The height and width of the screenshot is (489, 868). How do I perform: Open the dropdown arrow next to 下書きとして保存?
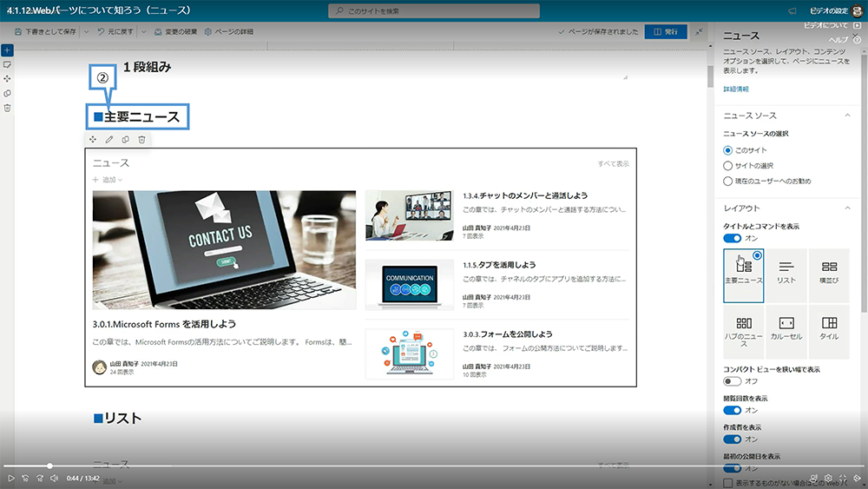[x=86, y=31]
